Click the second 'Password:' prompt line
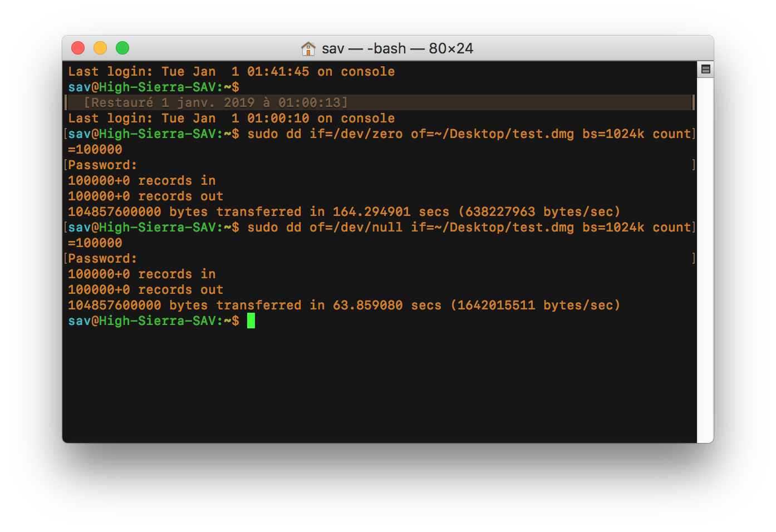 [102, 258]
